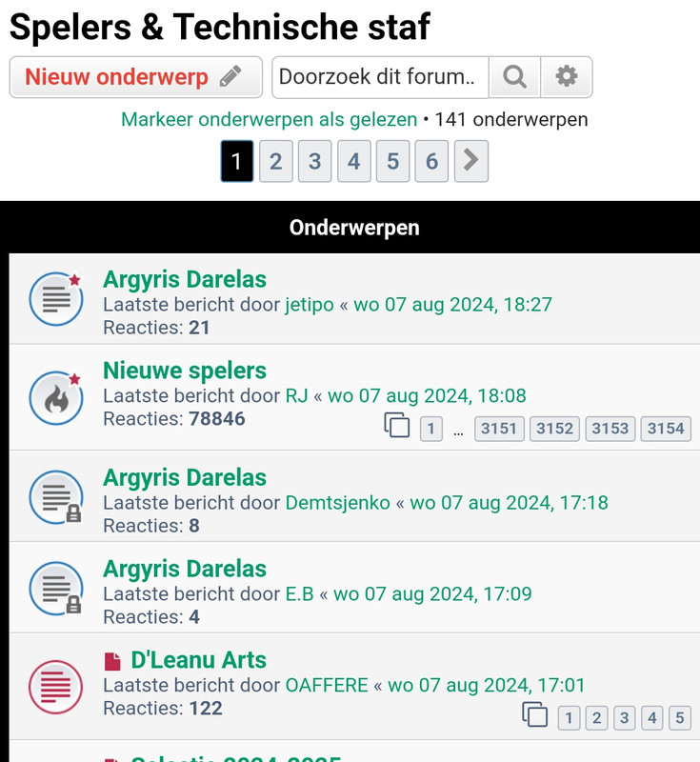Image resolution: width=700 pixels, height=762 pixels.
Task: Create a Nieuw onderwerp
Action: click(x=136, y=77)
